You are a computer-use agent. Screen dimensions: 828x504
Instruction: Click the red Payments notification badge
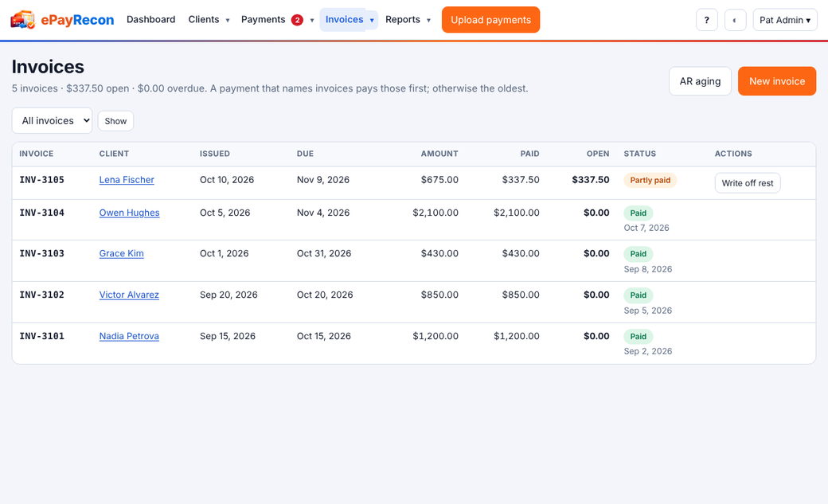point(297,20)
